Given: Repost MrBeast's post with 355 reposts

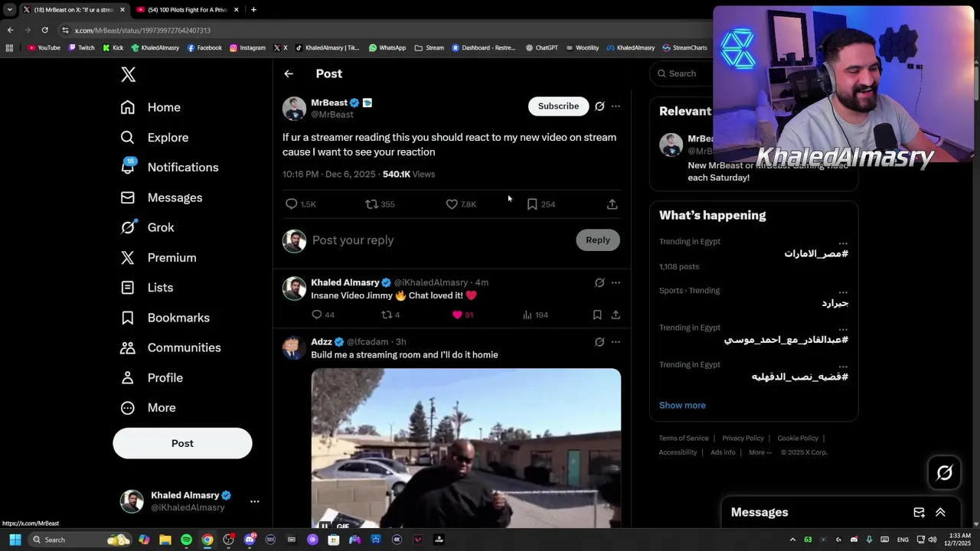Looking at the screenshot, I should pyautogui.click(x=371, y=204).
